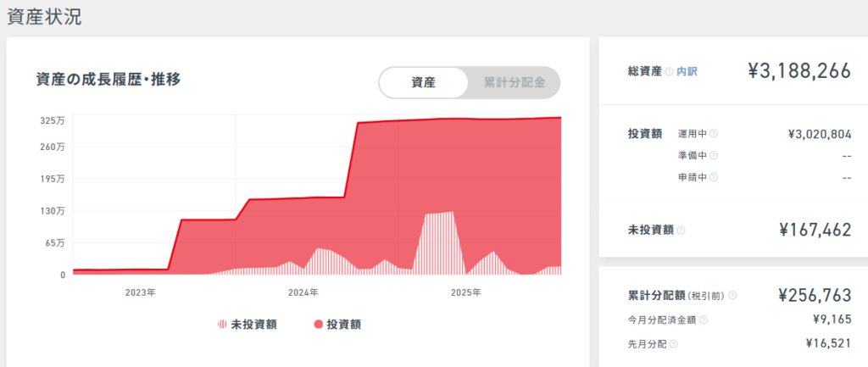
Task: Toggle the 投資額 legend series
Action: pos(337,324)
